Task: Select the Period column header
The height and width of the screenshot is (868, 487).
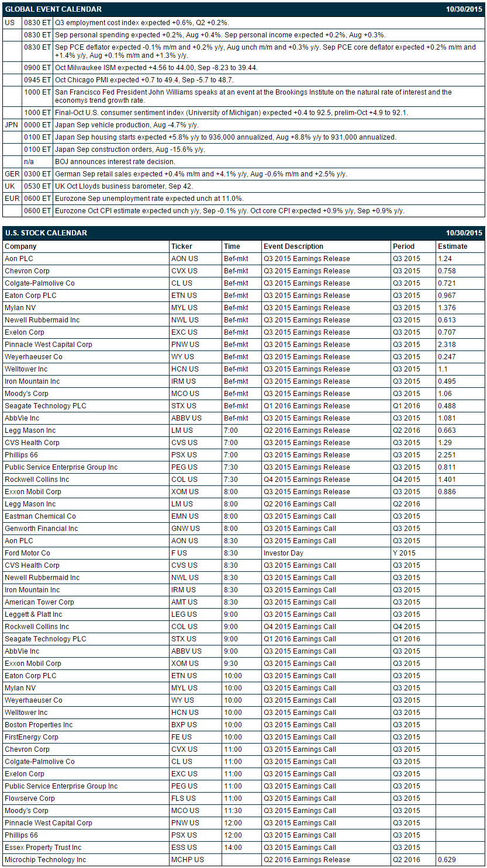Action: pos(404,246)
